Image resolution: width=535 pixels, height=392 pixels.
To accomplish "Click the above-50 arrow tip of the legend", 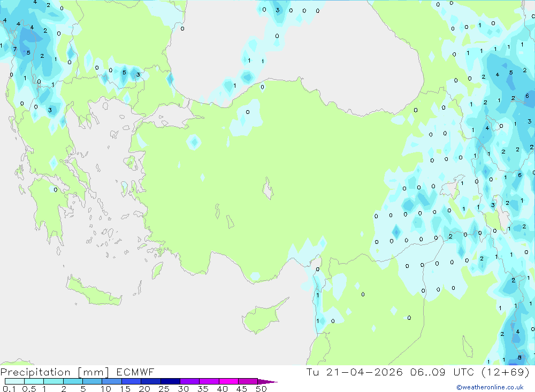I will coord(267,382).
